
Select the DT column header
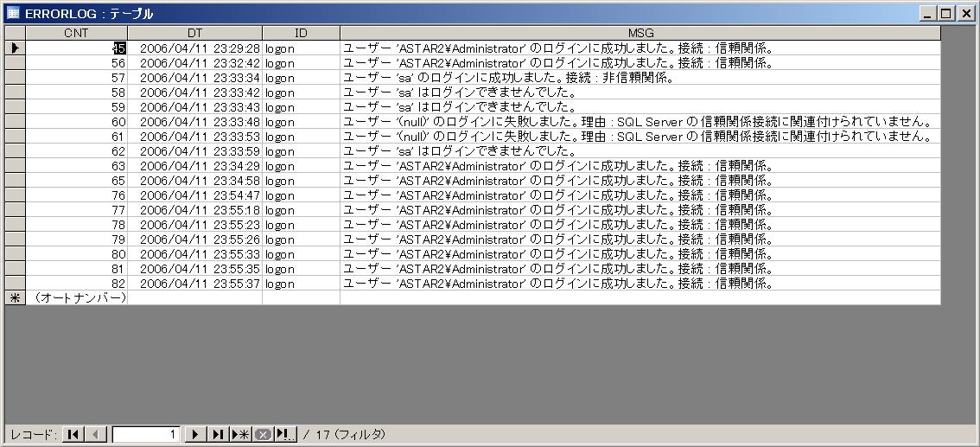coord(195,33)
